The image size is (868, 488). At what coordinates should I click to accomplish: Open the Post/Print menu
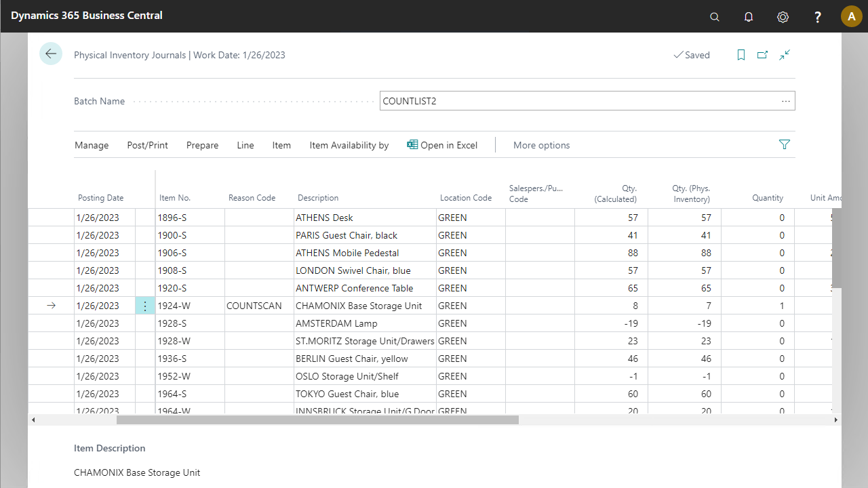tap(147, 145)
